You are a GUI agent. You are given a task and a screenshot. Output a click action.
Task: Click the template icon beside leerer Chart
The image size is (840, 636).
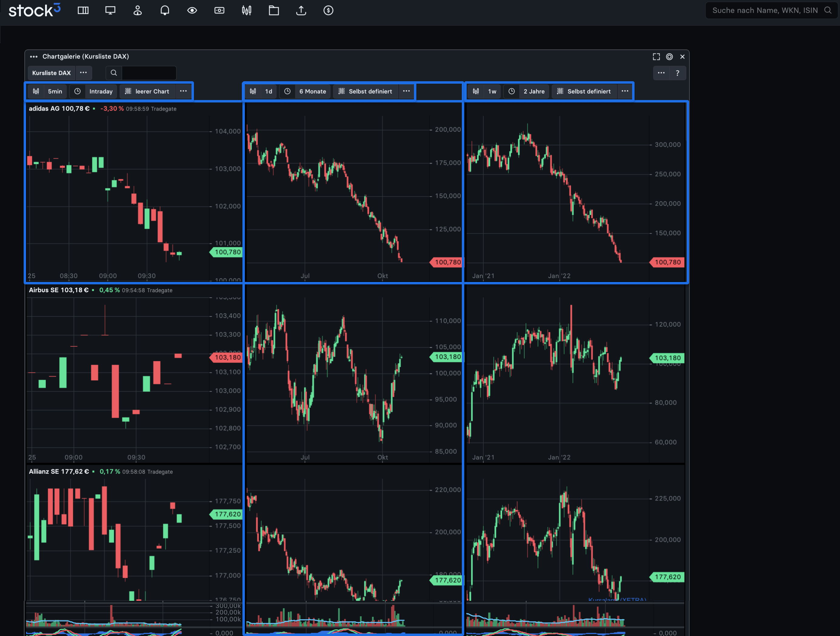pos(128,91)
